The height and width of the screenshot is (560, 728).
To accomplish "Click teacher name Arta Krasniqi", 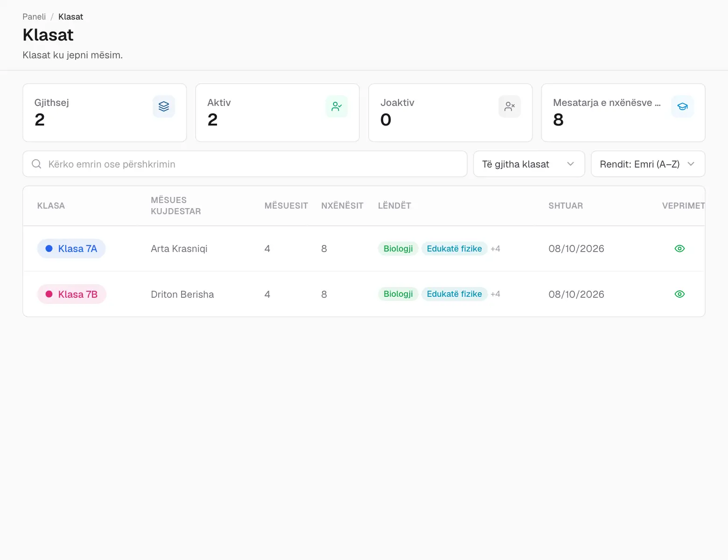I will [x=179, y=249].
